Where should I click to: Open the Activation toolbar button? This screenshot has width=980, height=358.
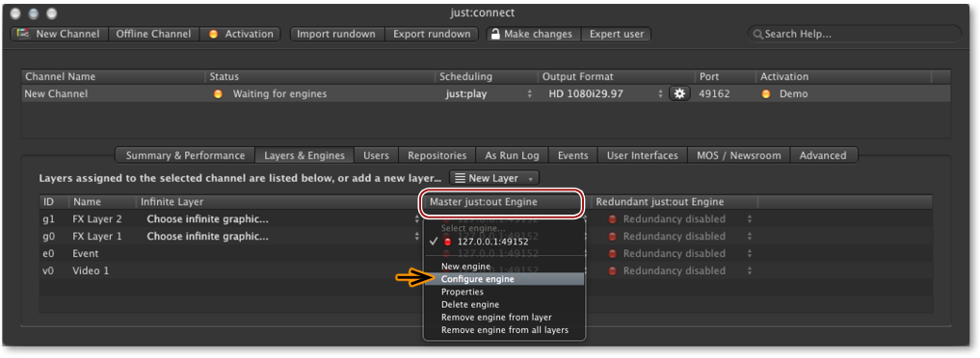click(x=241, y=35)
